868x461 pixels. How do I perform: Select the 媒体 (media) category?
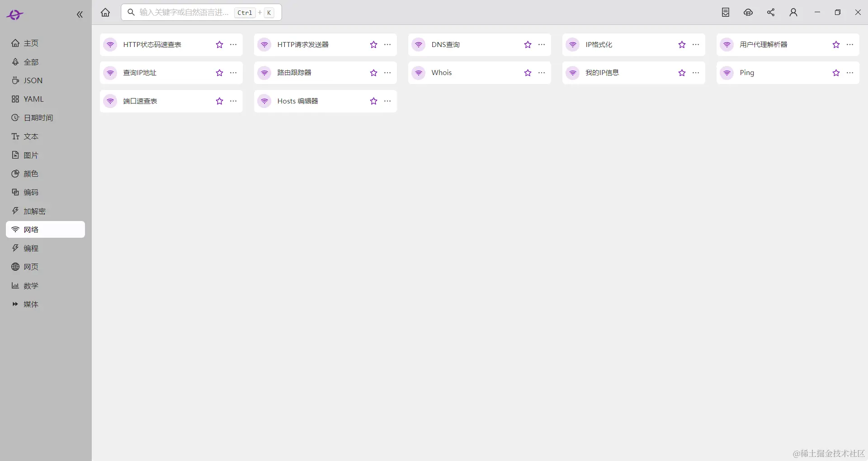30,304
